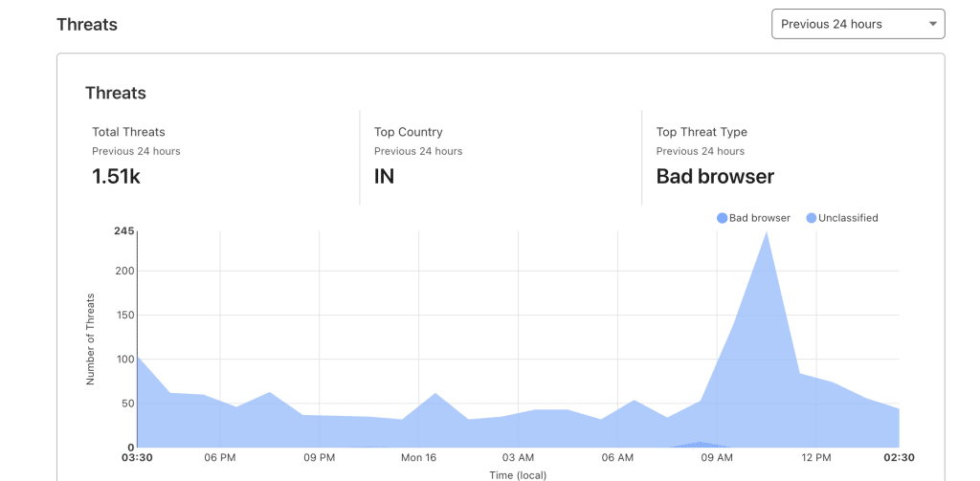Viewport: 980px width, 481px height.
Task: Toggle the Bad browser series legend label
Action: point(760,218)
